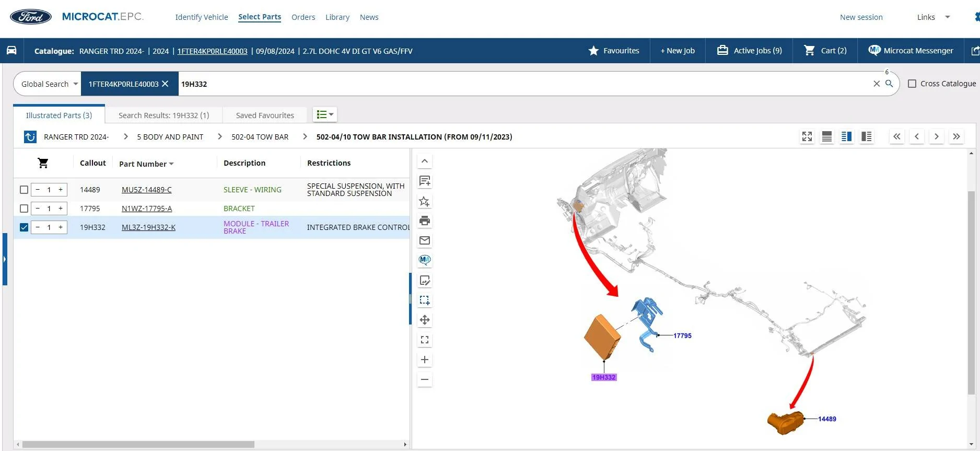Zoom out on the illustration

425,379
